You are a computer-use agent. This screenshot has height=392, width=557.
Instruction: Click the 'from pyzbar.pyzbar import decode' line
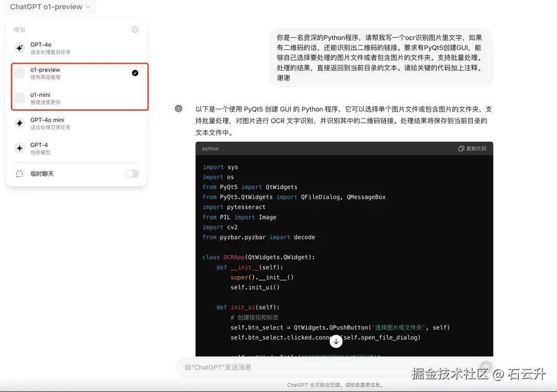coord(258,237)
